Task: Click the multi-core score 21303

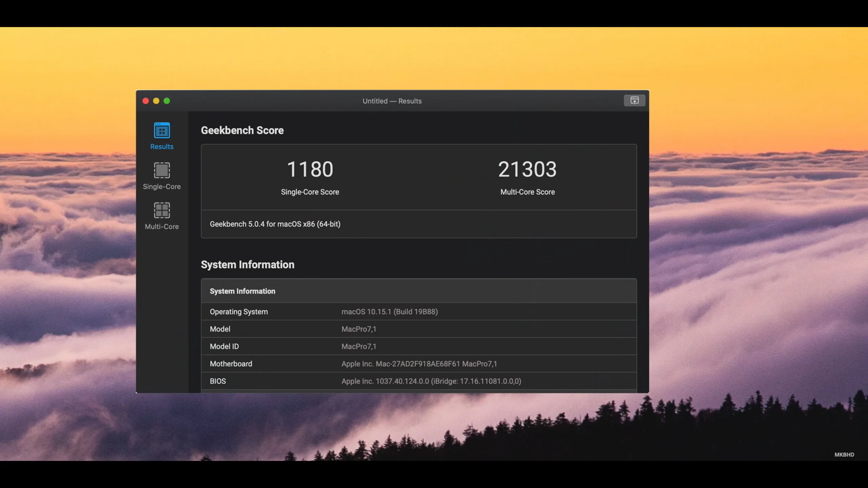Action: [x=527, y=169]
